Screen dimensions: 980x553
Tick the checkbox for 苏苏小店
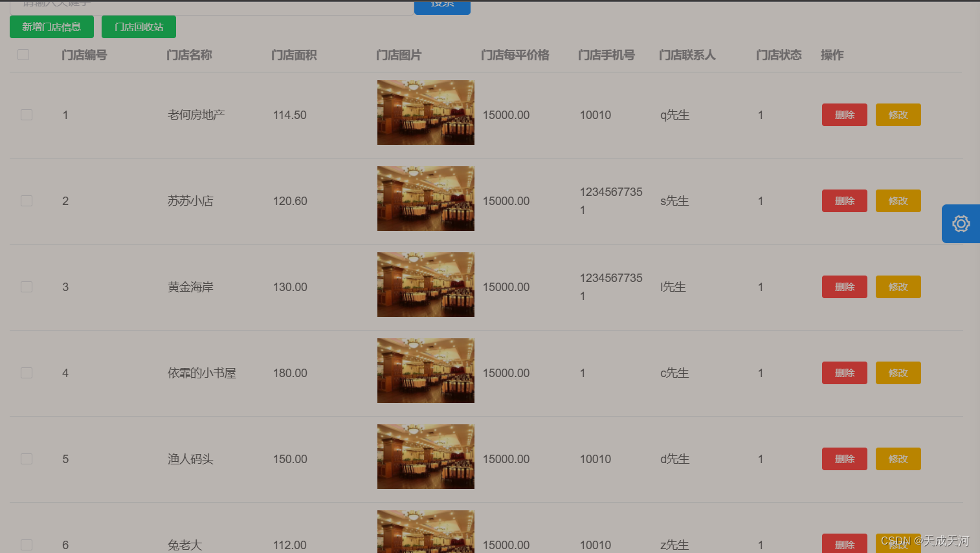pyautogui.click(x=27, y=201)
